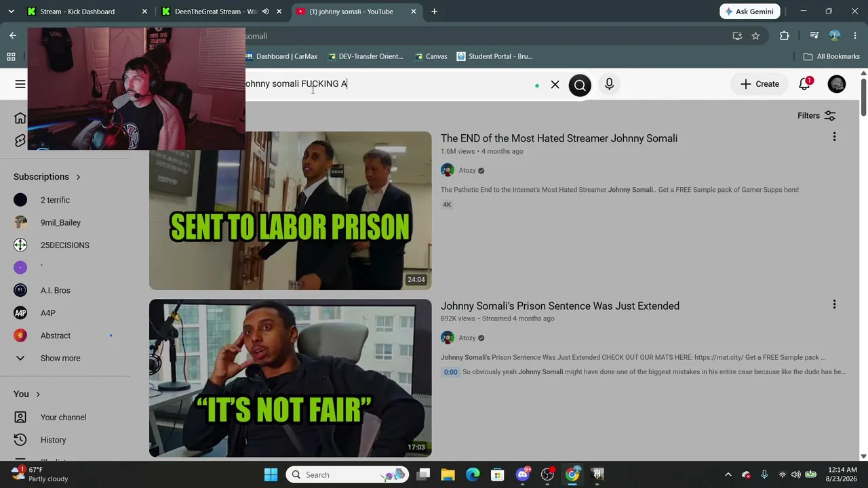This screenshot has width=868, height=488.
Task: Open the Windows Start menu
Action: (271, 474)
